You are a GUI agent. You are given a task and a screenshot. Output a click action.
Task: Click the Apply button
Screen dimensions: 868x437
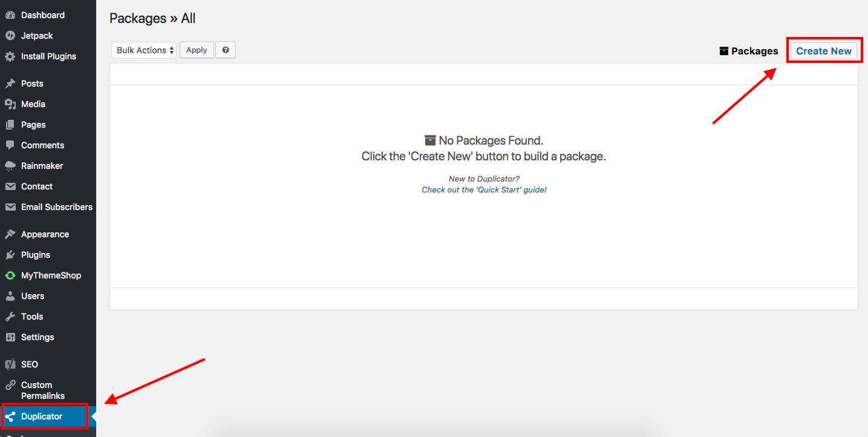[x=197, y=50]
